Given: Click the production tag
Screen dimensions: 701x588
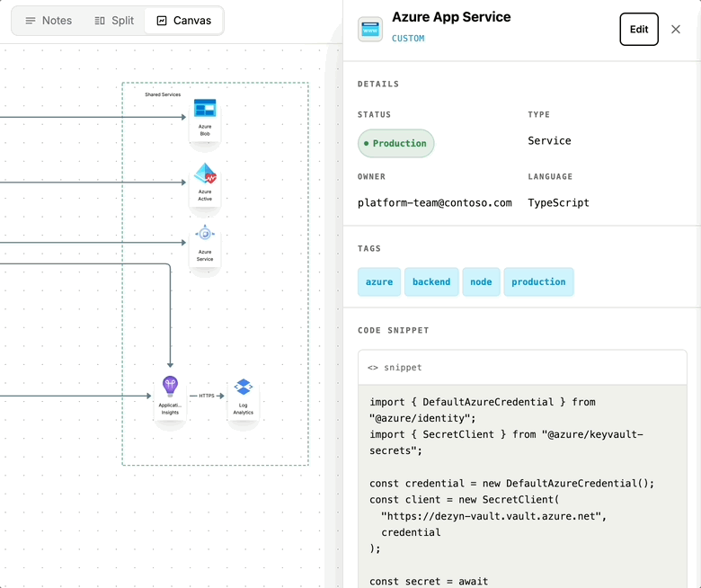Looking at the screenshot, I should point(538,282).
